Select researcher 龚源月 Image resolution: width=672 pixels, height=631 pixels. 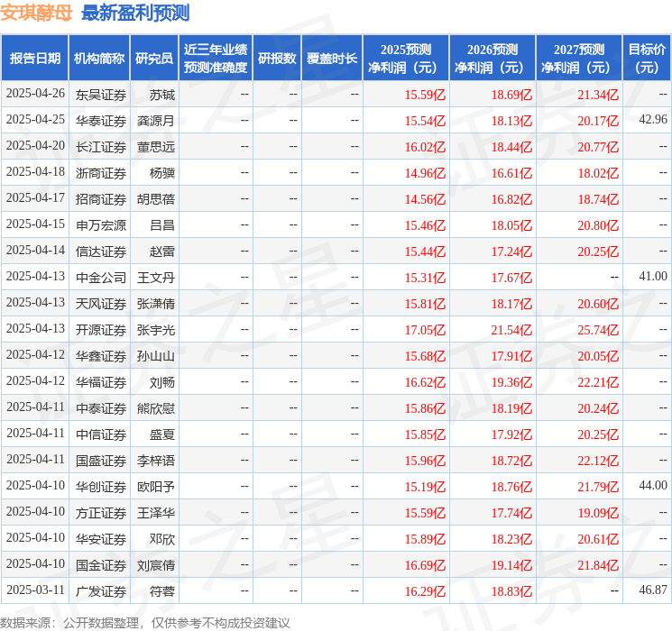pos(155,121)
